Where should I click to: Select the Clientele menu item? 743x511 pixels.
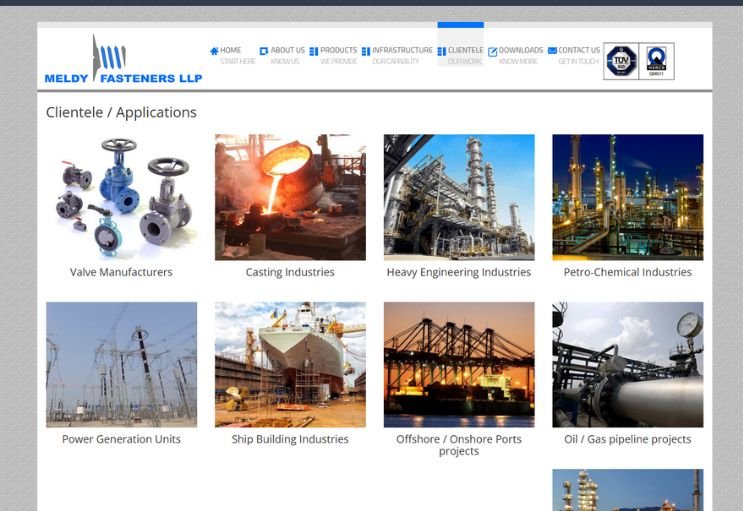(x=461, y=55)
